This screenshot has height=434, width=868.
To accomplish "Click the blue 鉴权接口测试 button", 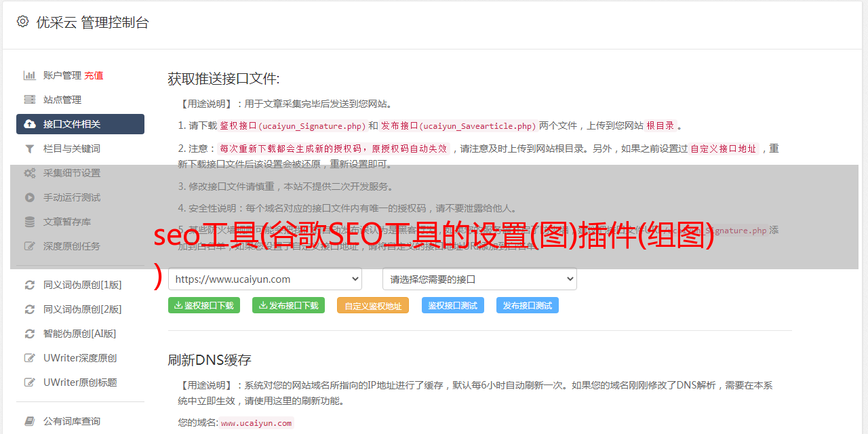I will [x=453, y=305].
